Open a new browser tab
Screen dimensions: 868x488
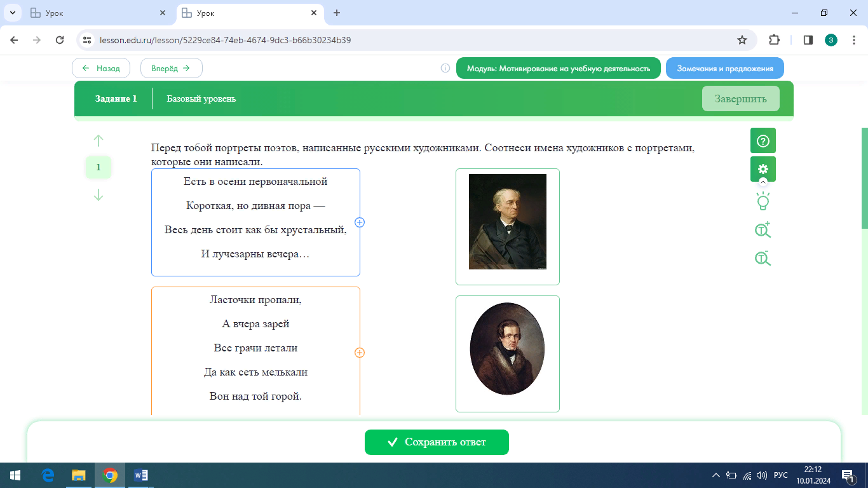coord(337,13)
